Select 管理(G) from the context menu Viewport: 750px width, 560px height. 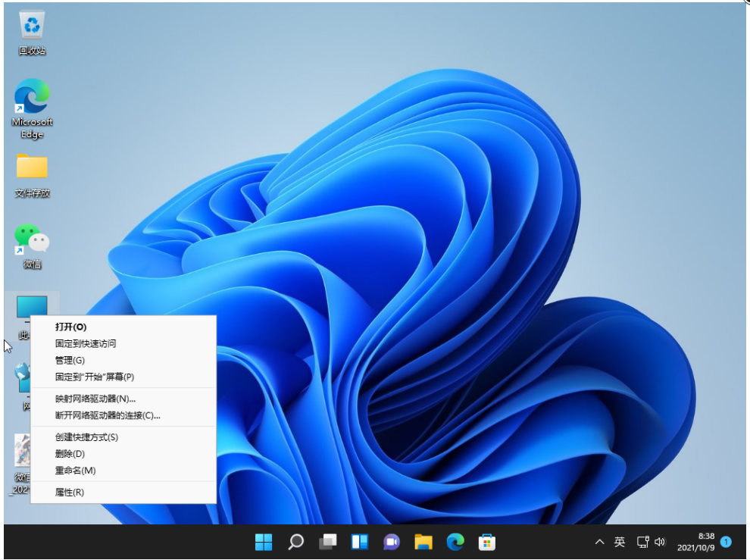(70, 360)
